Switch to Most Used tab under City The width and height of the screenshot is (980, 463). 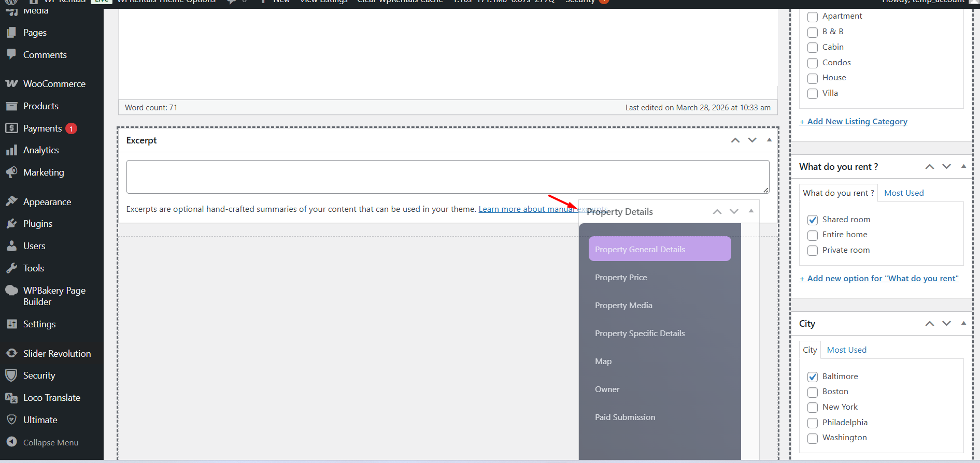click(x=846, y=350)
